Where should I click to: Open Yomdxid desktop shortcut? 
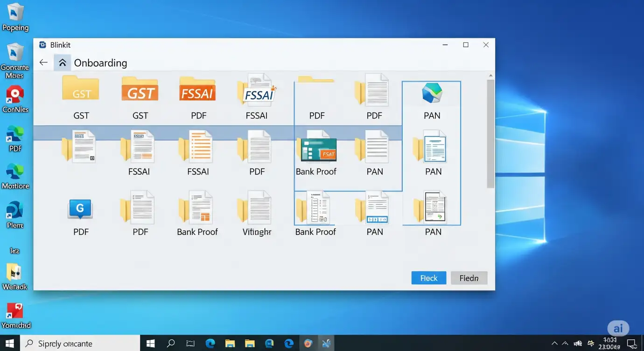coord(14,311)
